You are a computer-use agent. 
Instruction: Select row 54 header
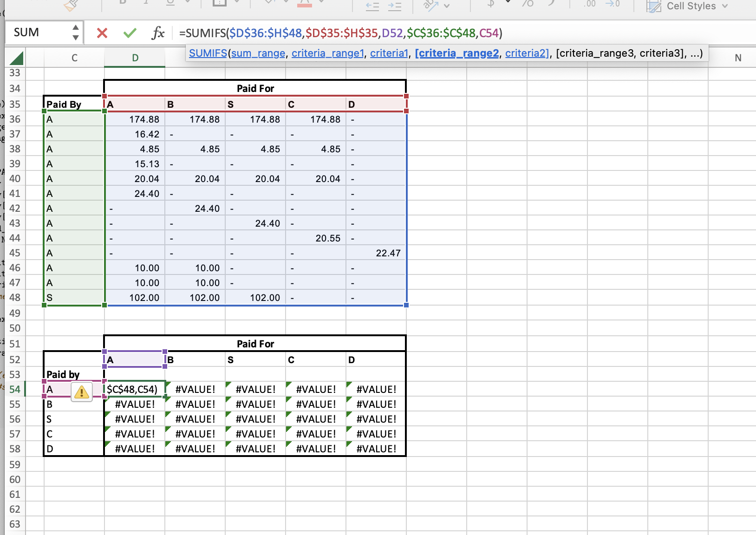tap(15, 389)
